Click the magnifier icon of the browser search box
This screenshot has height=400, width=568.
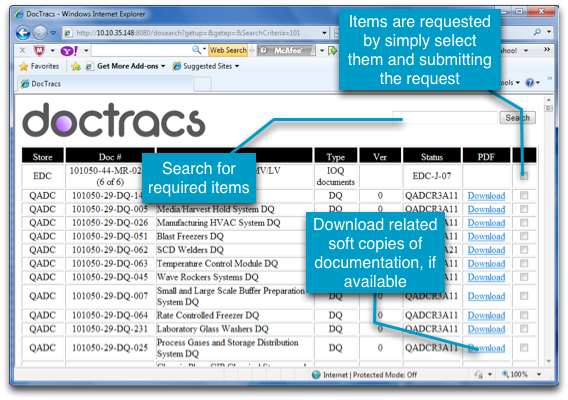click(537, 32)
